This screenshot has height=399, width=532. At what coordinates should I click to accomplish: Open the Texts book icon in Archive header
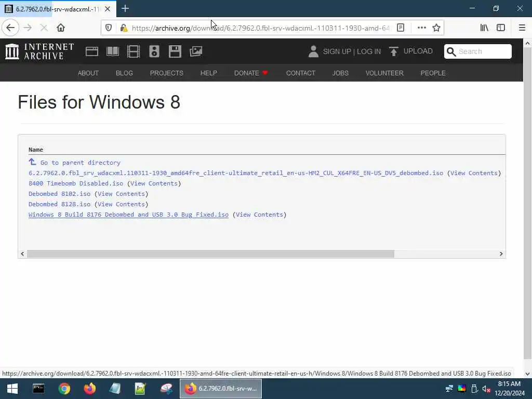tap(113, 51)
